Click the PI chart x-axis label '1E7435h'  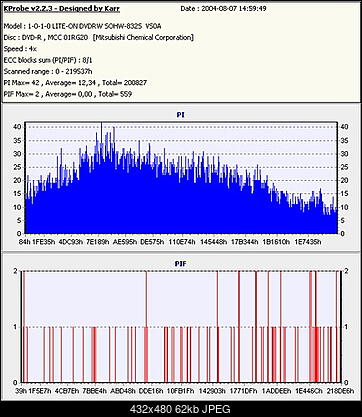click(308, 242)
